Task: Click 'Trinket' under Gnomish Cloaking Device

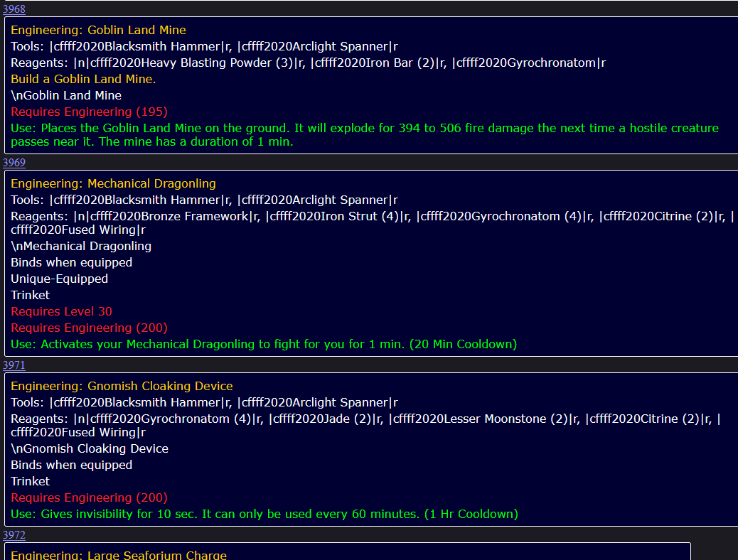Action: [30, 481]
